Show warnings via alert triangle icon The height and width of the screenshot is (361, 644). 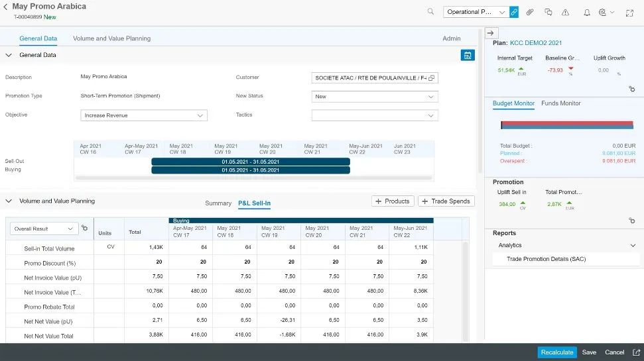coord(565,12)
